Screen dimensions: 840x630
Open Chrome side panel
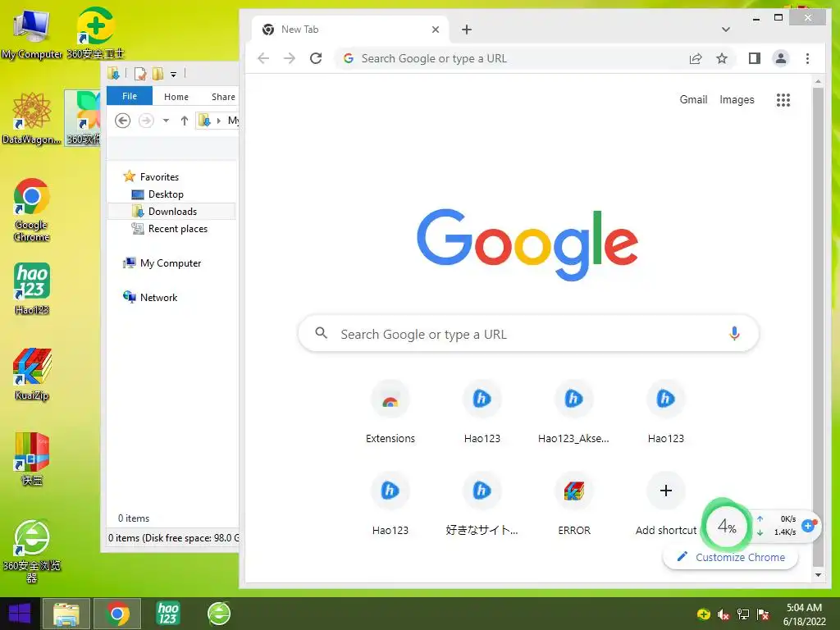[x=755, y=58]
